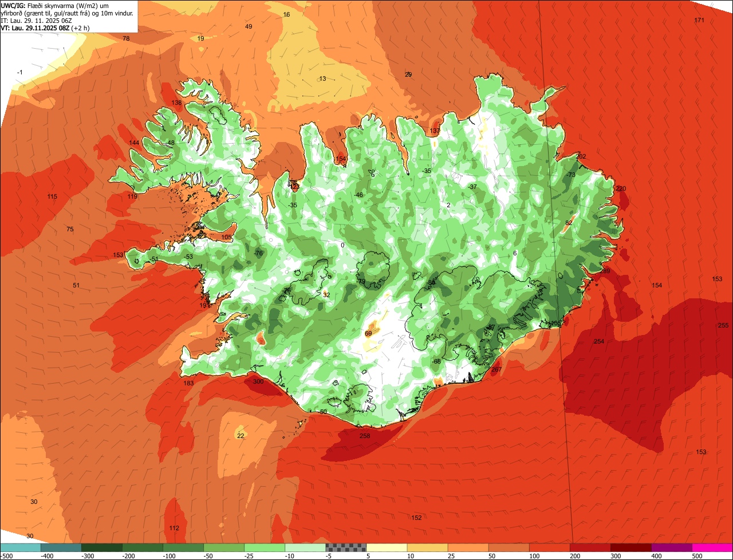The height and width of the screenshot is (560, 733).
Task: Click the map value -37
Action: click(472, 187)
